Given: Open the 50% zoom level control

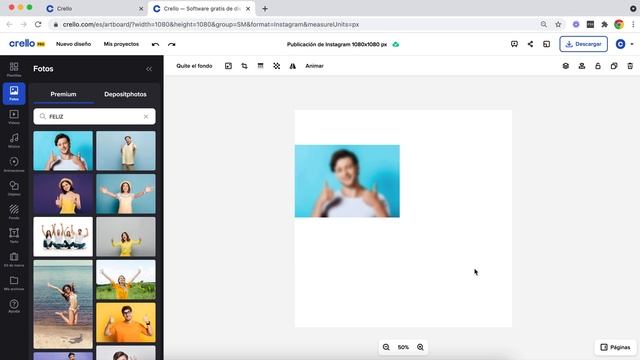Looking at the screenshot, I should (x=403, y=347).
